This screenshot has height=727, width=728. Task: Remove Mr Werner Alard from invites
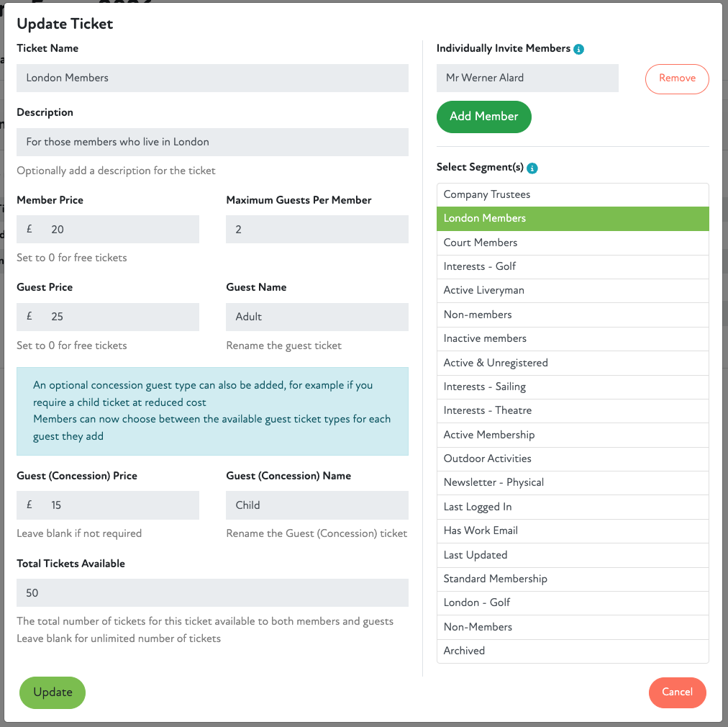[676, 78]
